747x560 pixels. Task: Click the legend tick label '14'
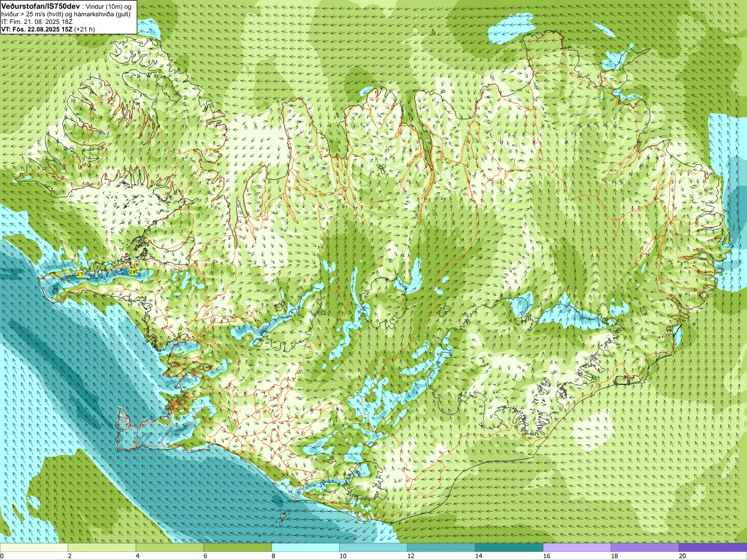coord(479,556)
